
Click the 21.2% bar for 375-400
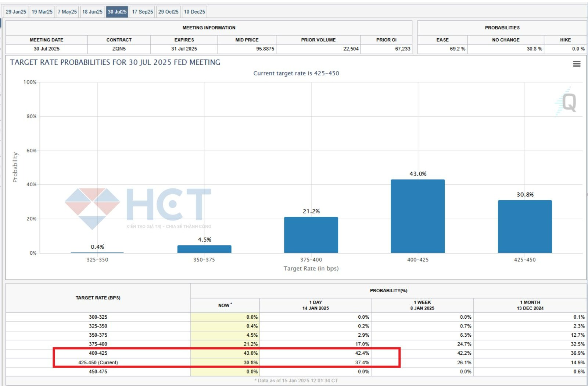coord(311,235)
